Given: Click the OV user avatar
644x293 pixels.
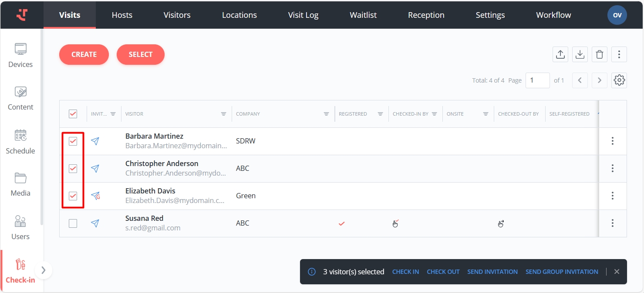Looking at the screenshot, I should pyautogui.click(x=617, y=15).
